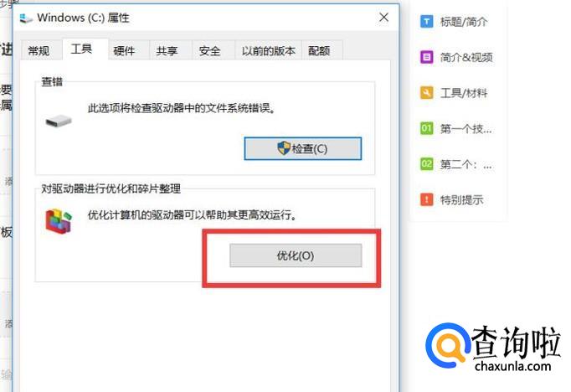Click the 优化(O) button
Screen dimensions: 571x392
(x=296, y=255)
